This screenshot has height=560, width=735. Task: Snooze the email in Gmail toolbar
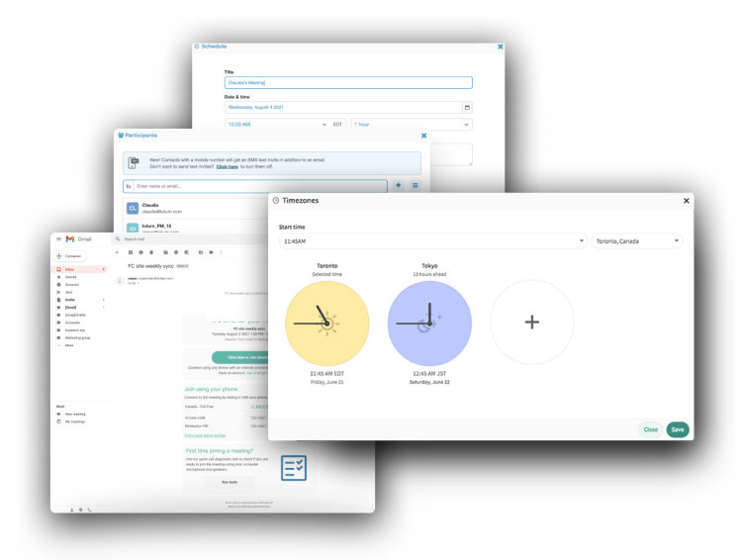pos(176,252)
